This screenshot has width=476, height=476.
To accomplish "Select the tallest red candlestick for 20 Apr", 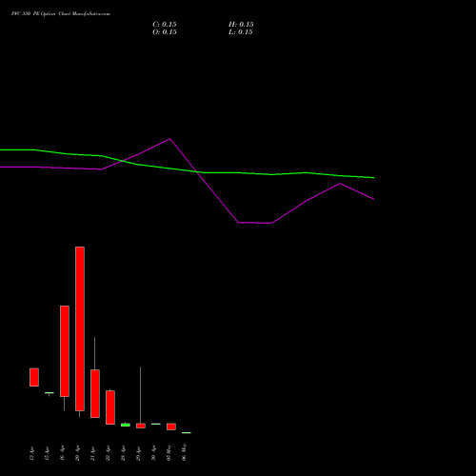I will pos(80,328).
